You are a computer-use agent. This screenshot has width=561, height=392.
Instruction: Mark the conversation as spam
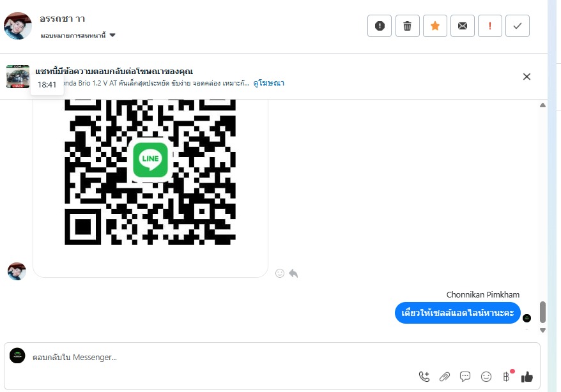click(380, 26)
